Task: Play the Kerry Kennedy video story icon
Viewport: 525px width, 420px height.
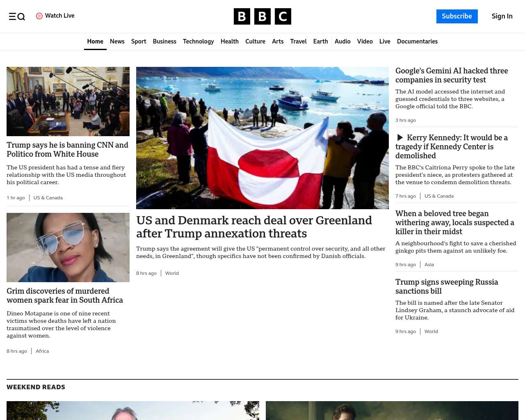Action: pyautogui.click(x=400, y=137)
